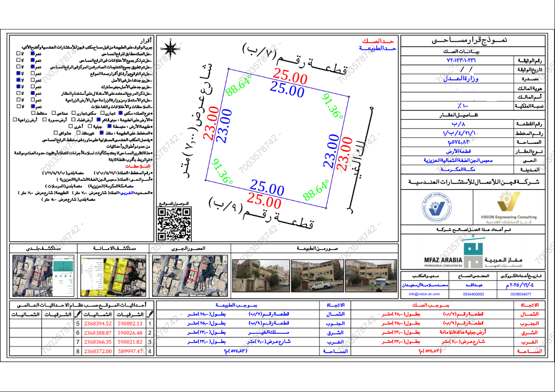Click the 91.36° angle at the top-right corner

click(x=333, y=106)
